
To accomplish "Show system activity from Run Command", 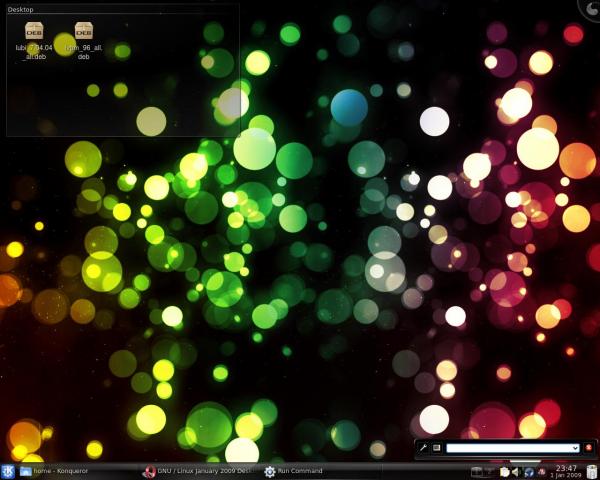I will click(437, 447).
